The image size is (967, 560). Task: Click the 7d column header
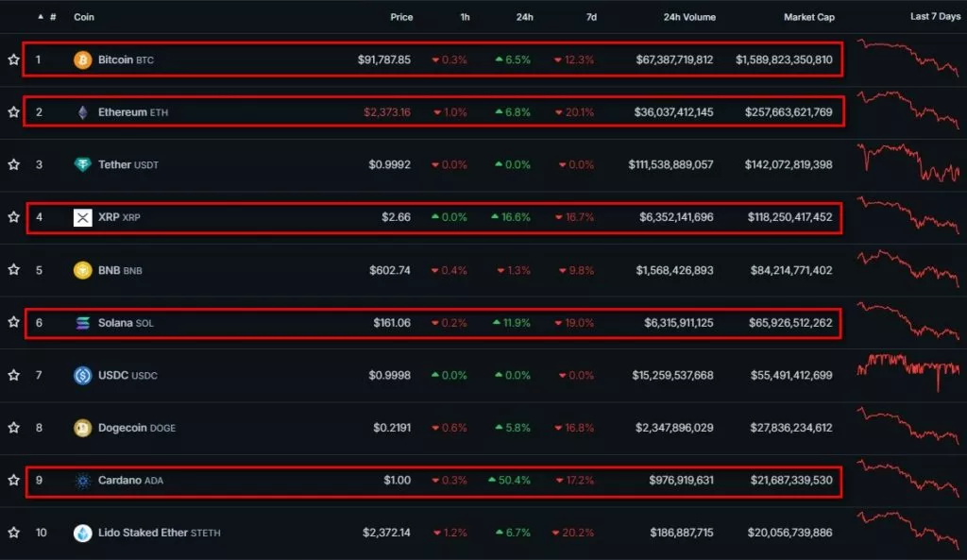pyautogui.click(x=591, y=17)
